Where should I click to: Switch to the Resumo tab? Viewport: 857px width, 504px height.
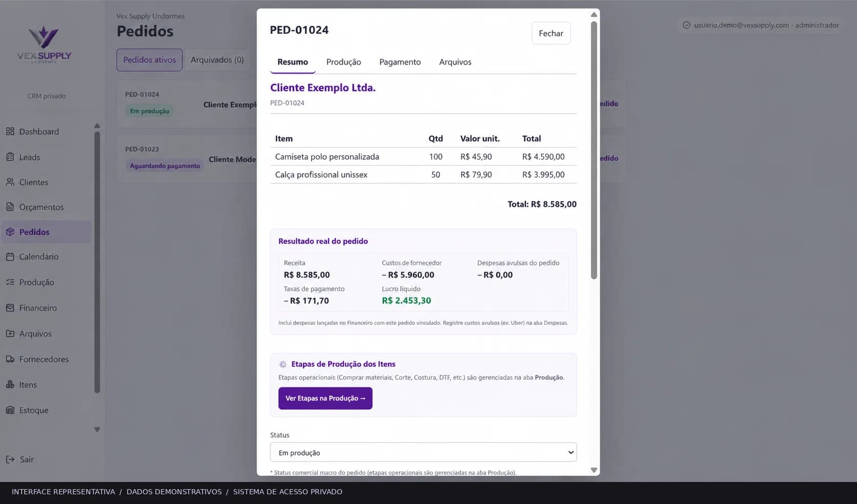[293, 62]
